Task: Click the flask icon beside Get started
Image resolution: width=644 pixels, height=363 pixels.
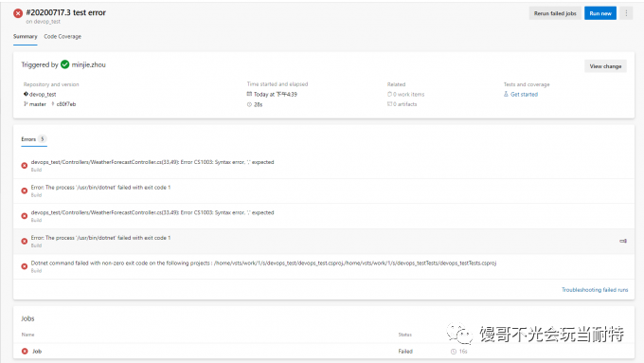Action: [506, 94]
